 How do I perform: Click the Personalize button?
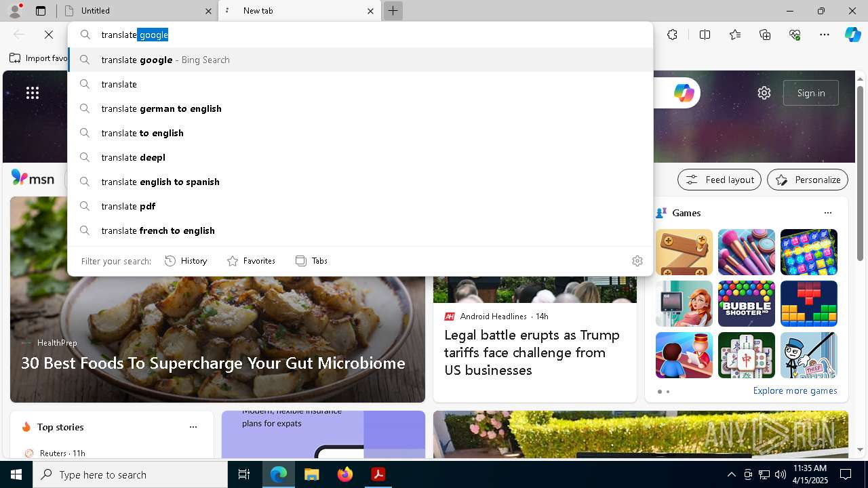pyautogui.click(x=808, y=180)
